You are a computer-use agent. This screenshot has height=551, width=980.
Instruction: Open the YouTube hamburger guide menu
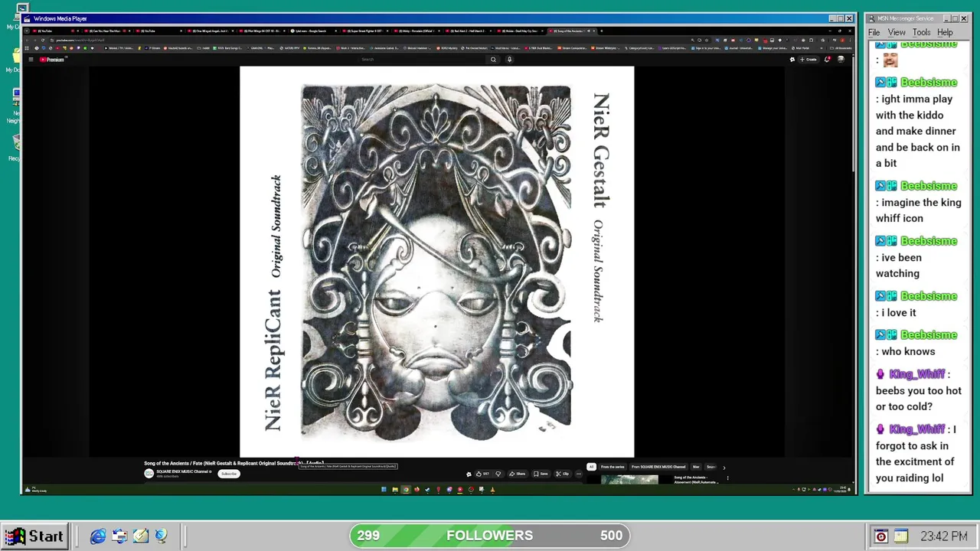pyautogui.click(x=31, y=59)
